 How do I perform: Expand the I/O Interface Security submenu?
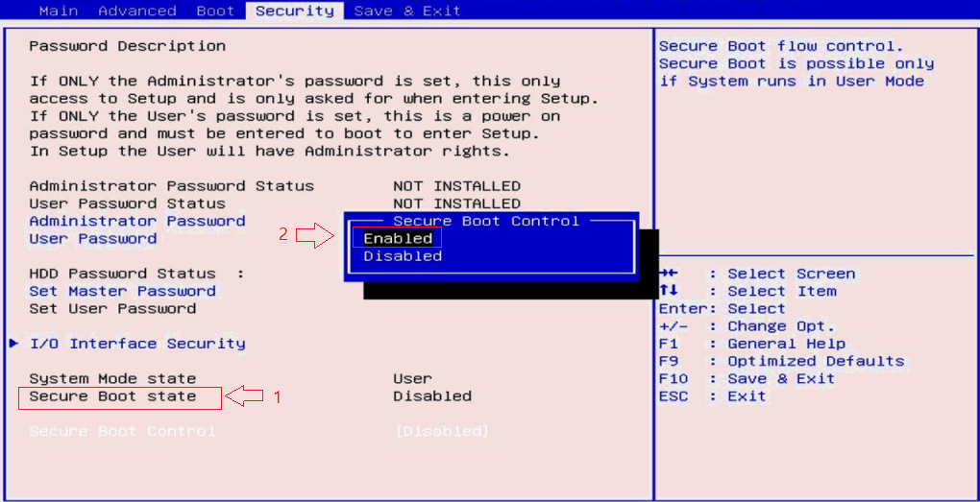[x=137, y=344]
